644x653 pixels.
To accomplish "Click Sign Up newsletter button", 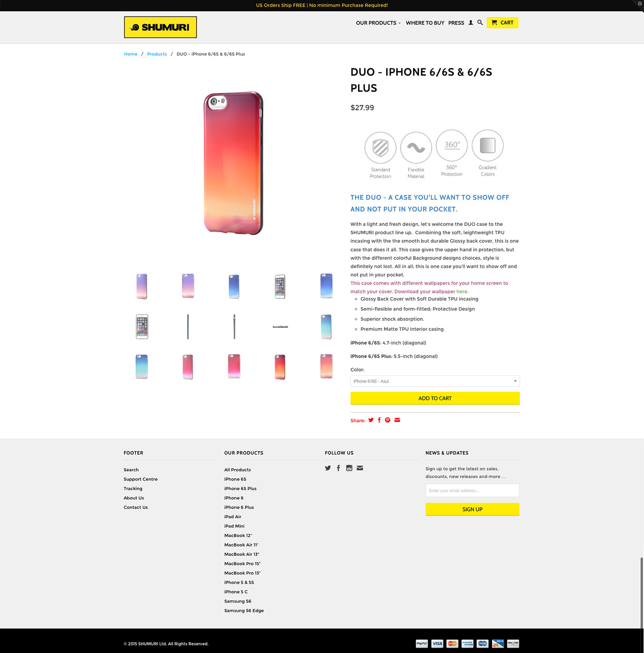I will pos(472,509).
